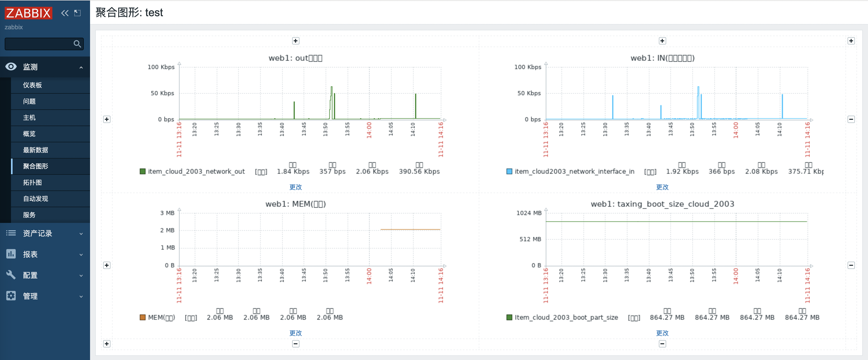Viewport: 868px width, 360px height.
Task: Click value 1.92 Kbps in IN legend
Action: tap(682, 171)
